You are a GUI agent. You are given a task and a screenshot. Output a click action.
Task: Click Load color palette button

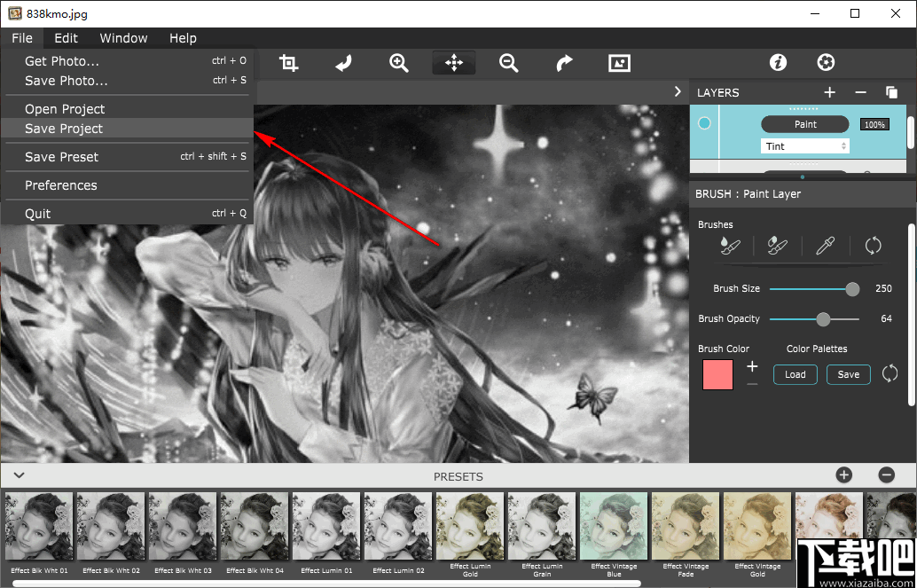[x=795, y=374]
